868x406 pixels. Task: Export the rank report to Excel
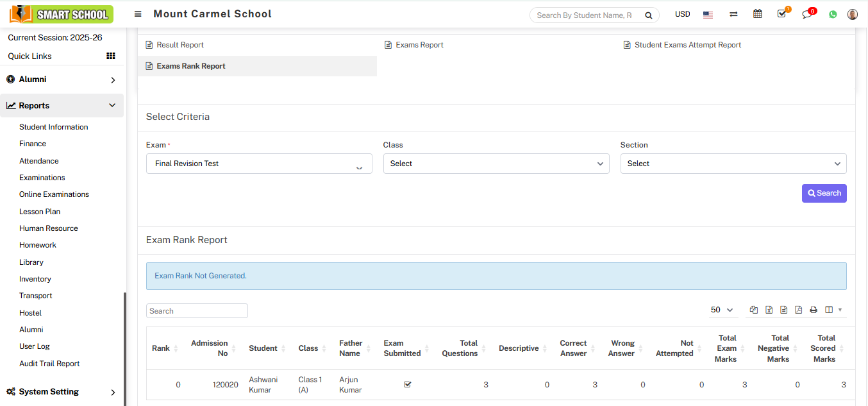click(769, 310)
